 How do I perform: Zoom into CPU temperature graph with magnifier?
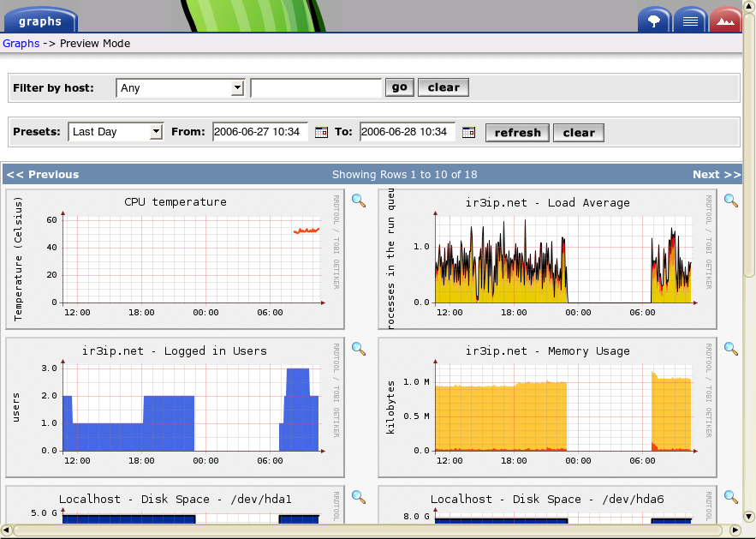(x=359, y=201)
